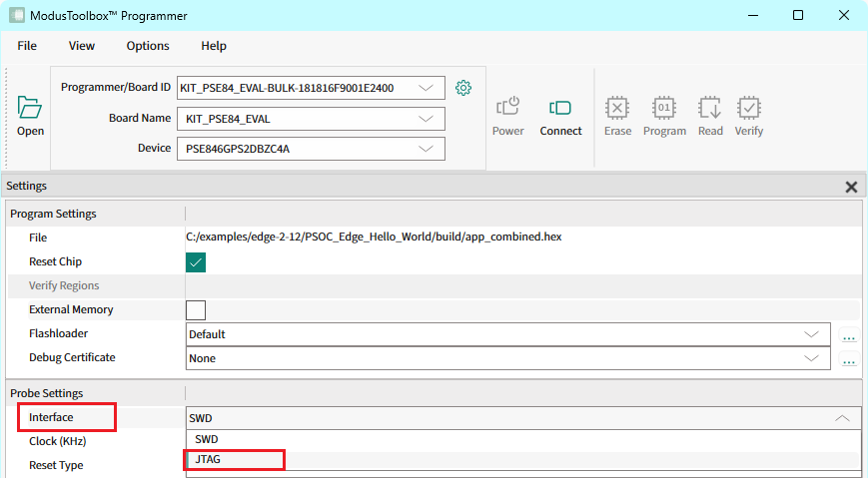The height and width of the screenshot is (478, 868).
Task: Select JTAG from the Interface list
Action: [208, 460]
